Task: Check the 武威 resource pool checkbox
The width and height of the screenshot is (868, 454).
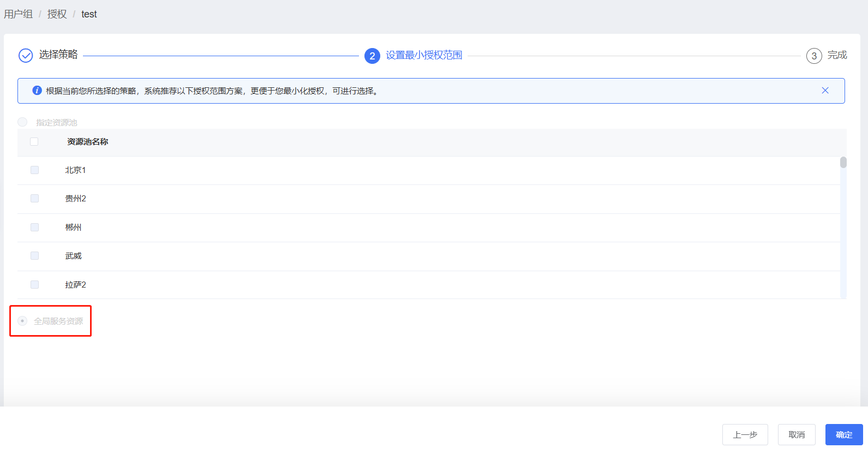Action: (x=34, y=256)
